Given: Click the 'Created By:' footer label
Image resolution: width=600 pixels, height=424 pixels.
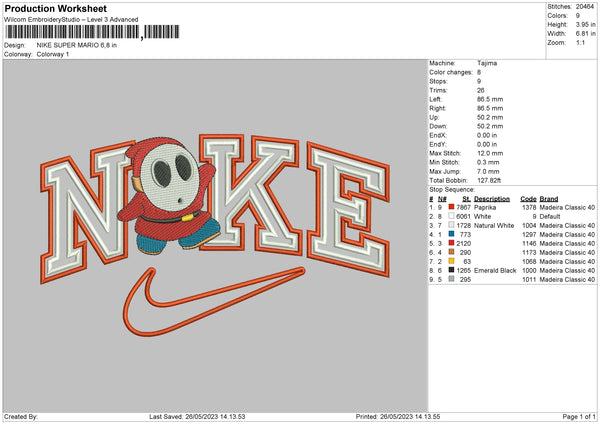Looking at the screenshot, I should (21, 417).
